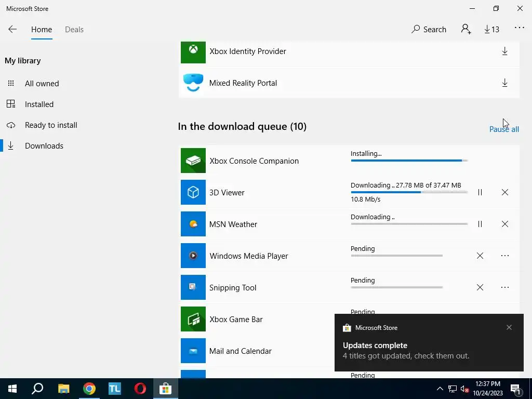Pause the 3D Viewer download
Image resolution: width=532 pixels, height=399 pixels.
480,192
